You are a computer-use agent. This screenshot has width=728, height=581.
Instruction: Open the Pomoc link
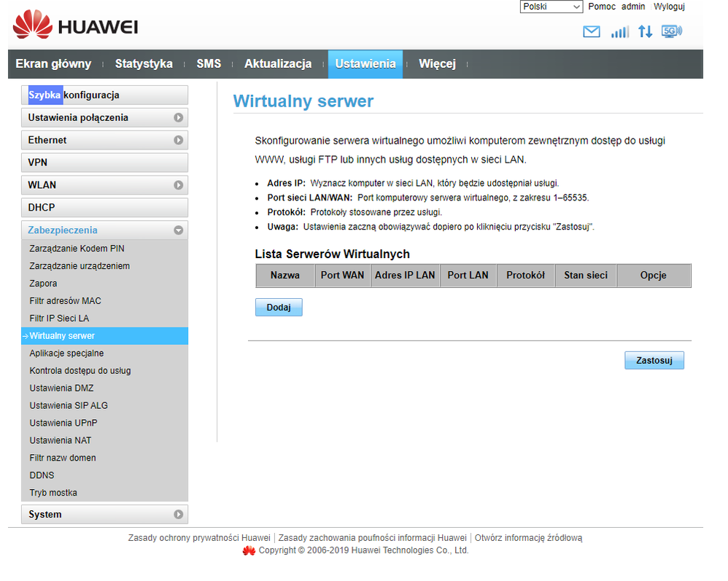pos(602,7)
